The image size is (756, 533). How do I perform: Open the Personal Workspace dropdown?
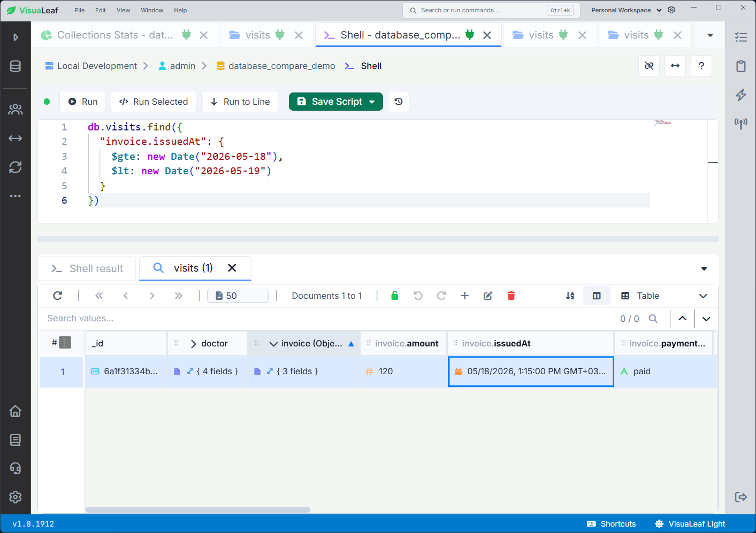pos(626,10)
